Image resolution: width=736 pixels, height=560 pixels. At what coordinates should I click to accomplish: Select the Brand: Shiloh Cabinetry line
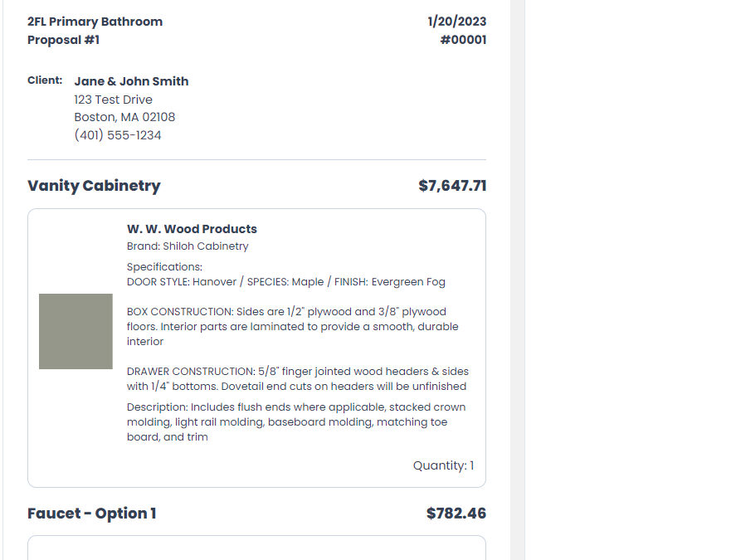[x=188, y=246]
